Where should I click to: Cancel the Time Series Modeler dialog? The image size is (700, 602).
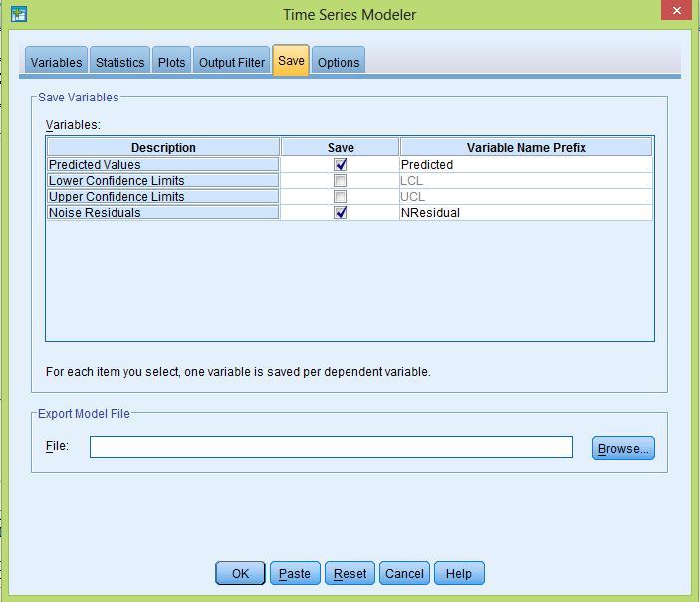point(404,573)
